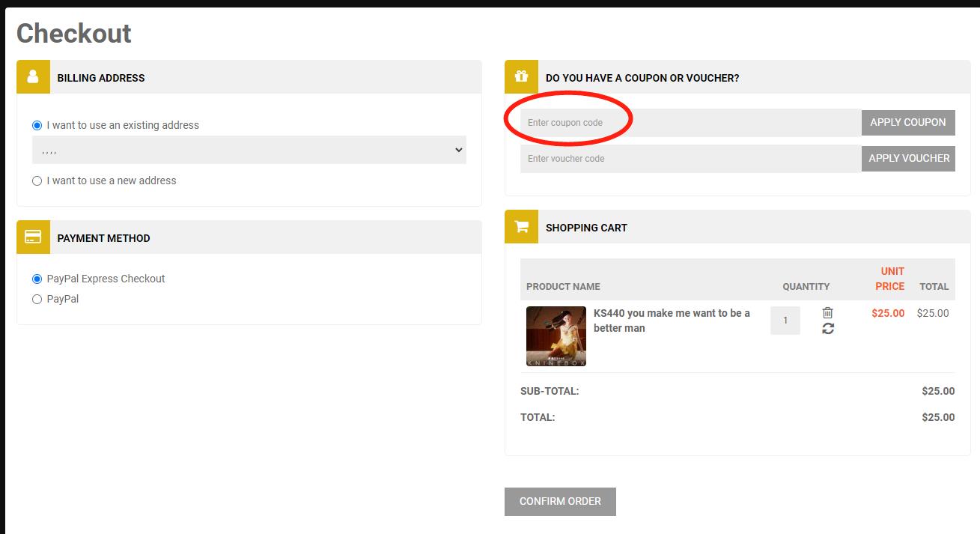
Task: Click the quantity field showing 1
Action: [x=785, y=321]
